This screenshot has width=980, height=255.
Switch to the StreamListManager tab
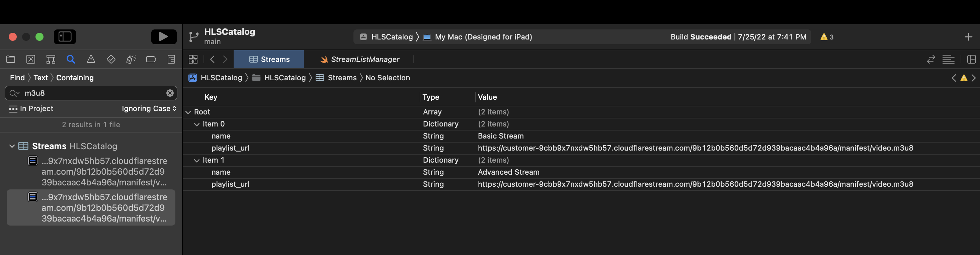point(360,59)
